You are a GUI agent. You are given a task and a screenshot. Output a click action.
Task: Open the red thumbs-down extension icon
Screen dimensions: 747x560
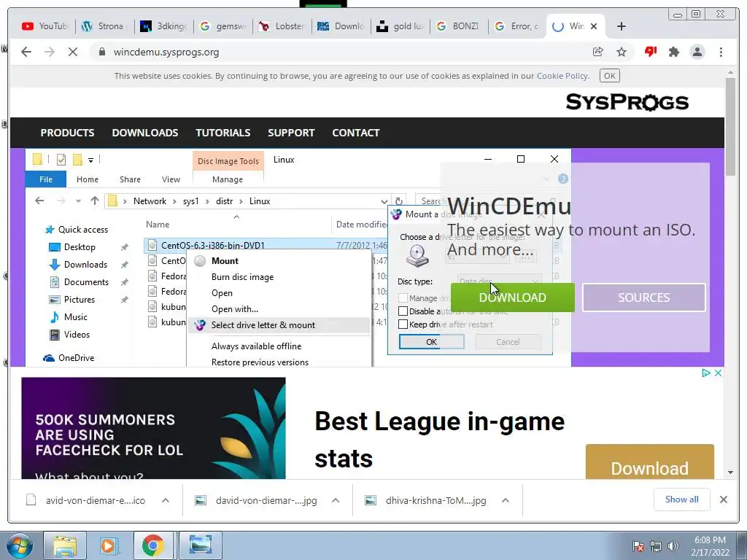click(x=650, y=52)
